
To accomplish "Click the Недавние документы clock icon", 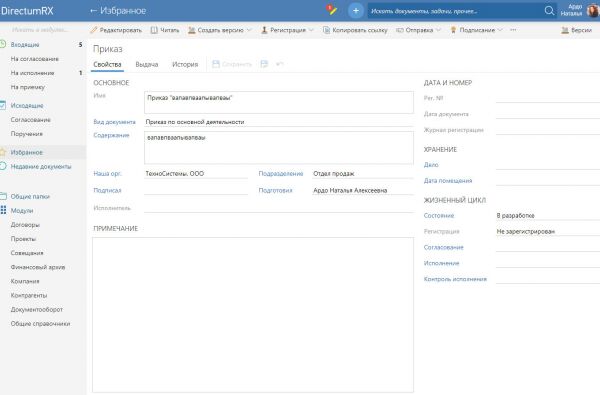I will tap(3, 166).
